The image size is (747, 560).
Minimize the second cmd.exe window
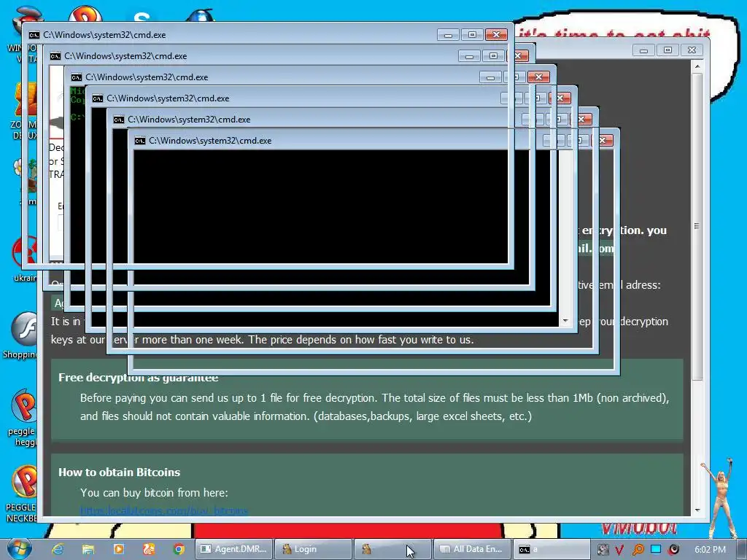[469, 56]
